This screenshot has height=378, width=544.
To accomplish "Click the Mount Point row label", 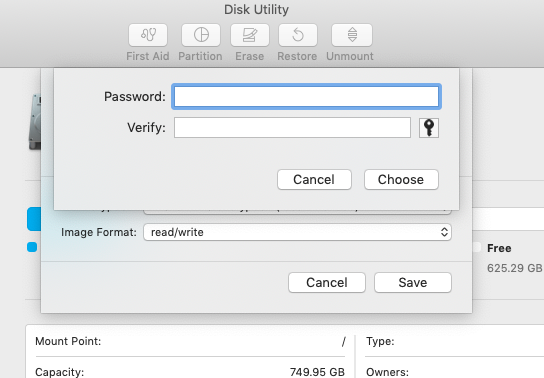I will pos(68,341).
